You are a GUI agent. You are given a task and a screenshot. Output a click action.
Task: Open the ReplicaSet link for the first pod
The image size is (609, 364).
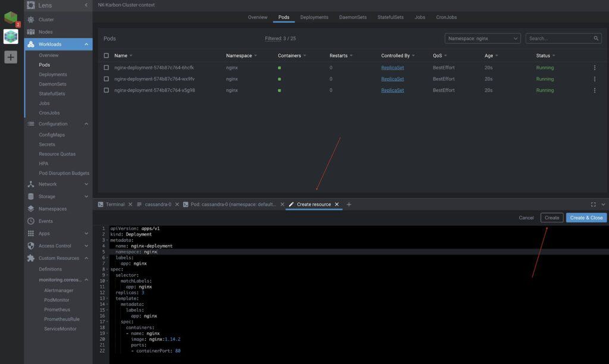click(x=392, y=67)
